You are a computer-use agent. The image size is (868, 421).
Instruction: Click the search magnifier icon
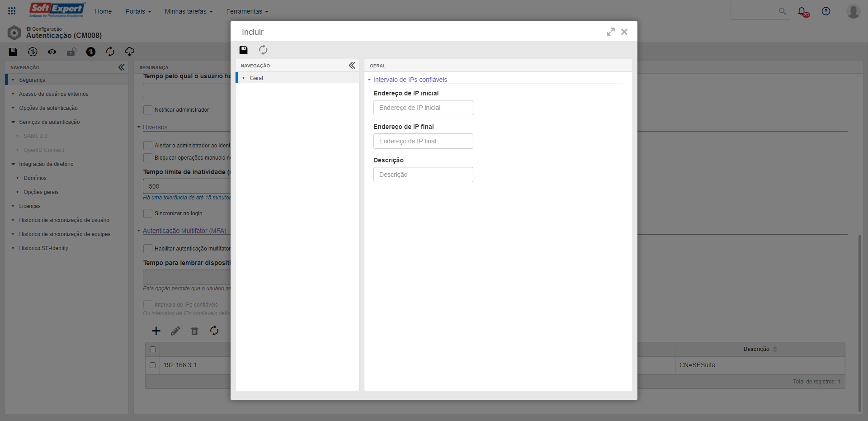point(783,11)
